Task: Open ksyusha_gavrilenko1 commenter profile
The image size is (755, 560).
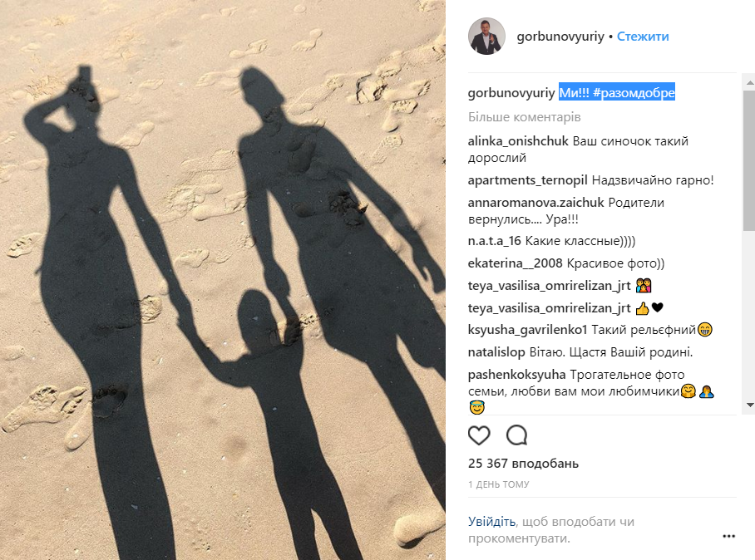Action: click(528, 330)
